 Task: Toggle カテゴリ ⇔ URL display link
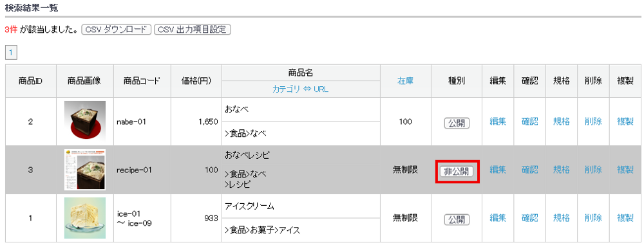click(x=300, y=89)
